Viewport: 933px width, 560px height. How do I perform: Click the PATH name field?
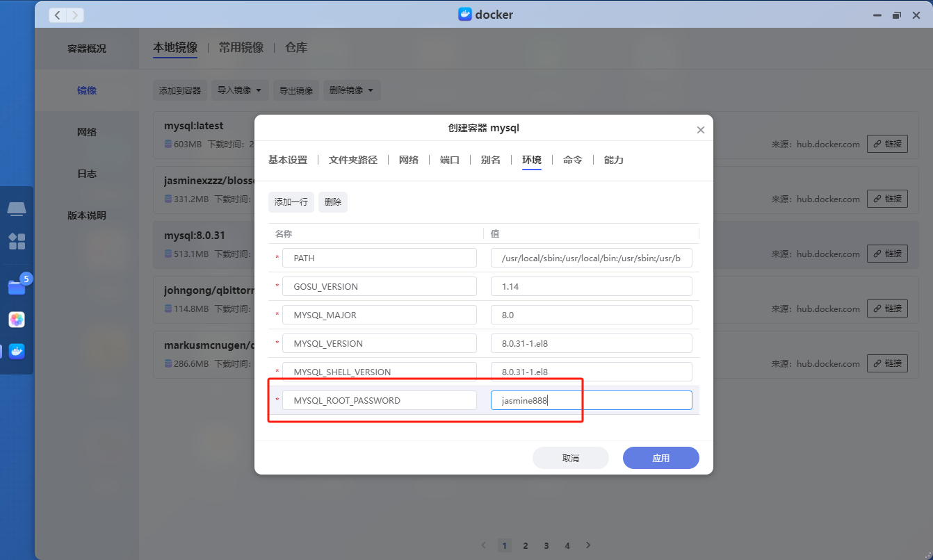click(x=380, y=258)
